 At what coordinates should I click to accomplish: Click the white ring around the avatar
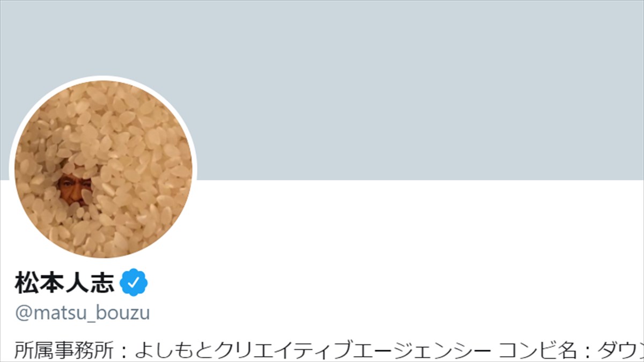tap(103, 78)
